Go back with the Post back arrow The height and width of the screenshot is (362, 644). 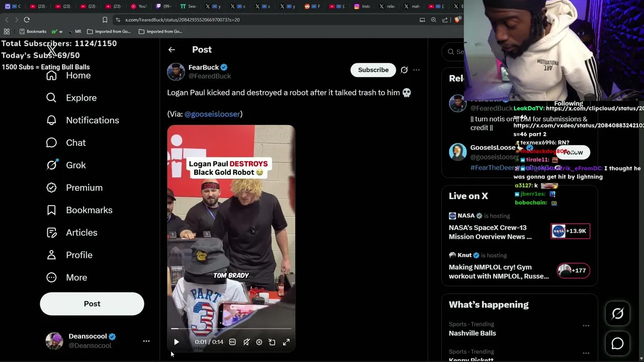point(172,50)
